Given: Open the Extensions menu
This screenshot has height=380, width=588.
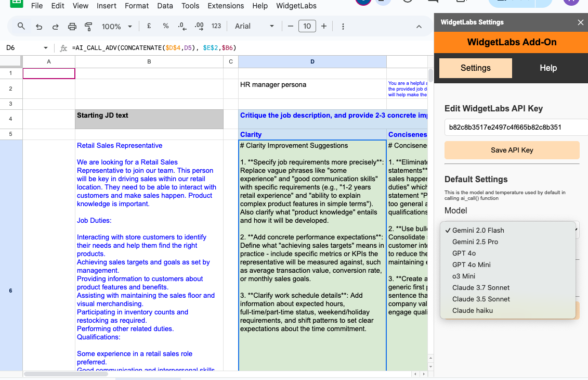Looking at the screenshot, I should [x=226, y=6].
